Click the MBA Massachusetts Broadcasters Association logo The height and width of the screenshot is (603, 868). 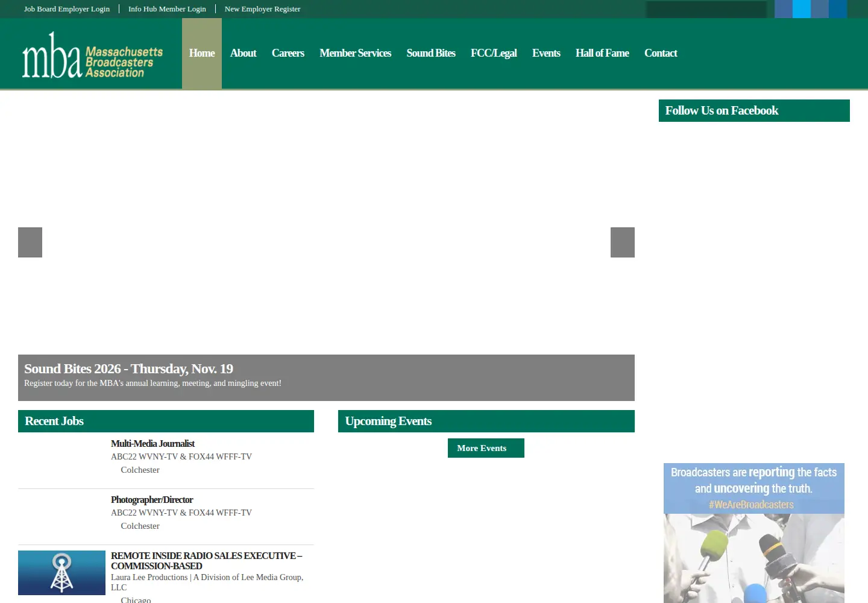click(x=92, y=55)
